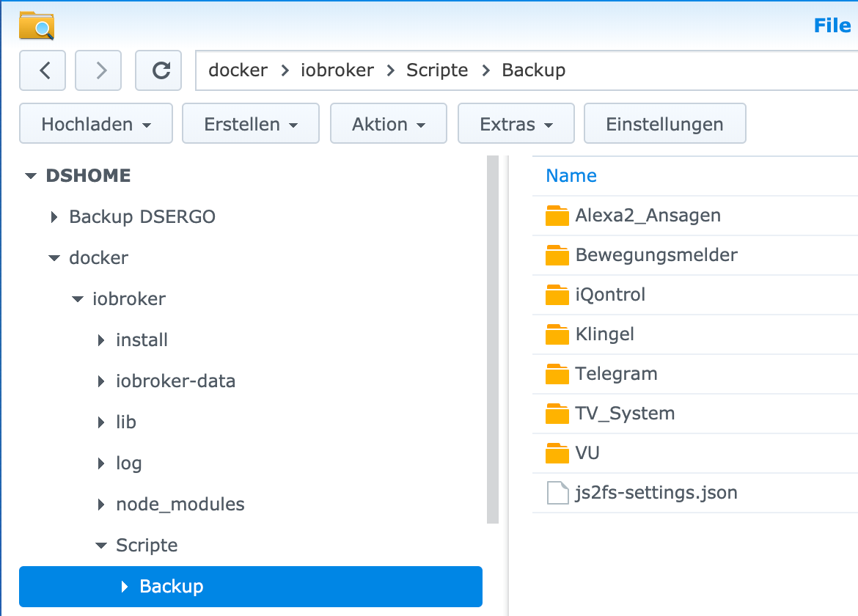
Task: Click the folder tree vertical scrollbar
Action: 493,337
